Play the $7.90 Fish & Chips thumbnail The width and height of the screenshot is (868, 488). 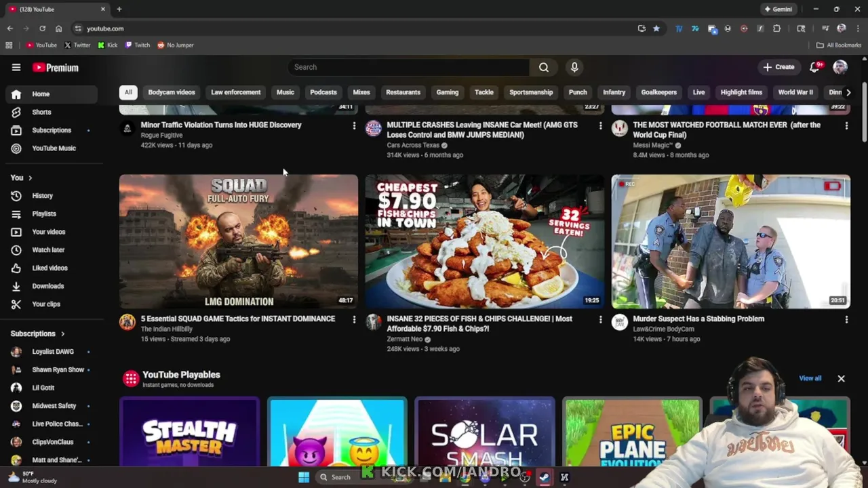coord(484,241)
